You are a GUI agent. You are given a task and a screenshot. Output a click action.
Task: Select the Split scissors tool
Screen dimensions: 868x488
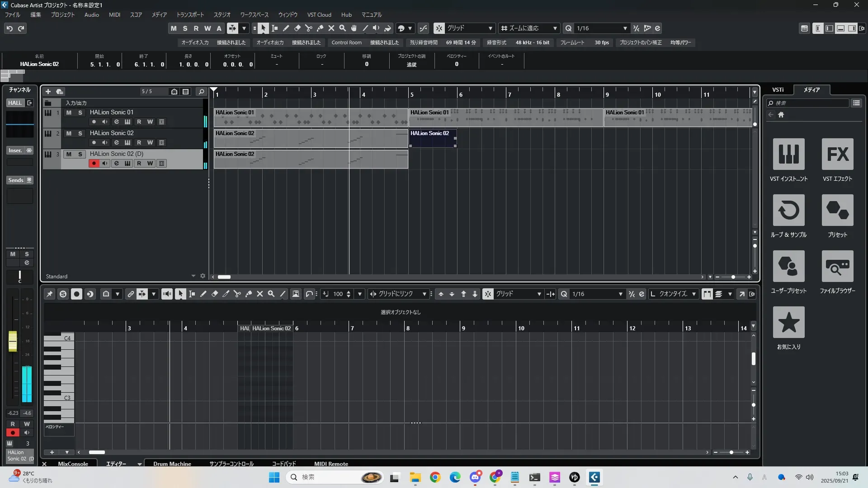tap(309, 28)
